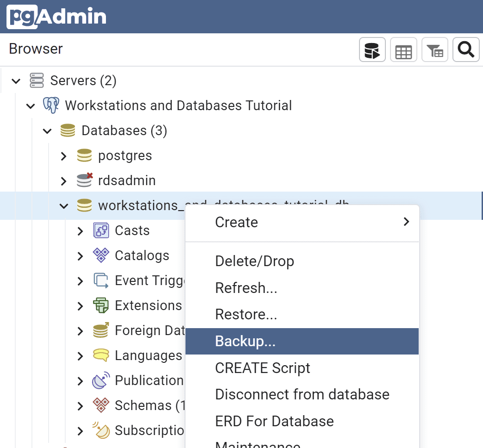
Task: Collapse the Databases (3) node
Action: [47, 131]
